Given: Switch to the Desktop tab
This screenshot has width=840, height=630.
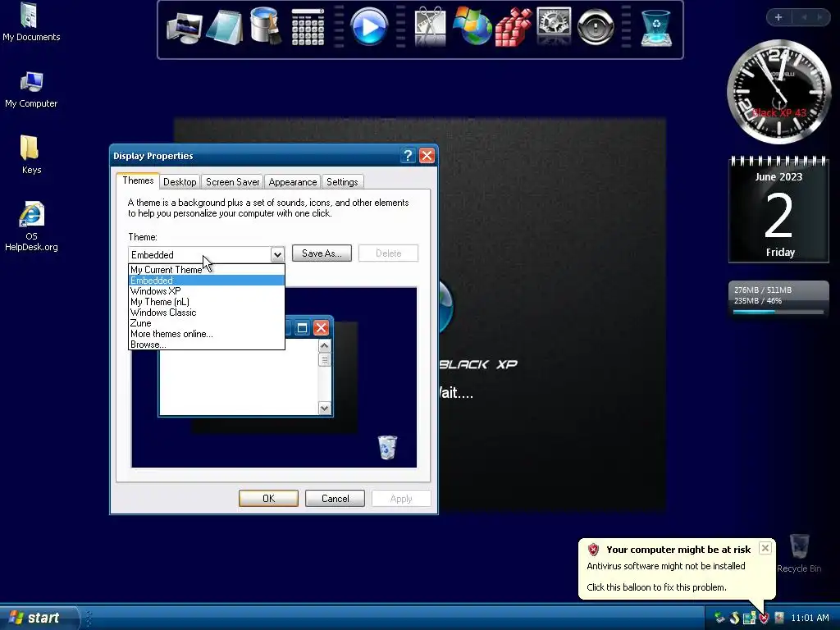Looking at the screenshot, I should tap(180, 182).
